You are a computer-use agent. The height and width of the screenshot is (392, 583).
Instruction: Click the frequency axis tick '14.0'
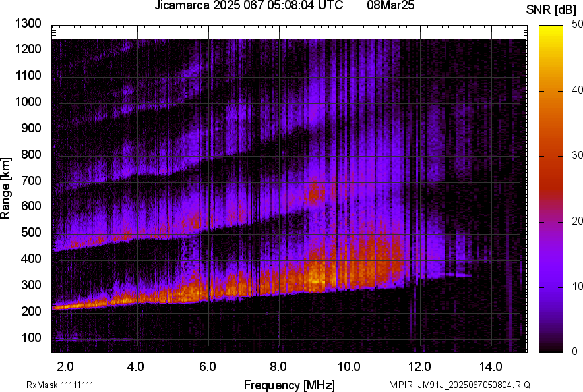pos(491,367)
